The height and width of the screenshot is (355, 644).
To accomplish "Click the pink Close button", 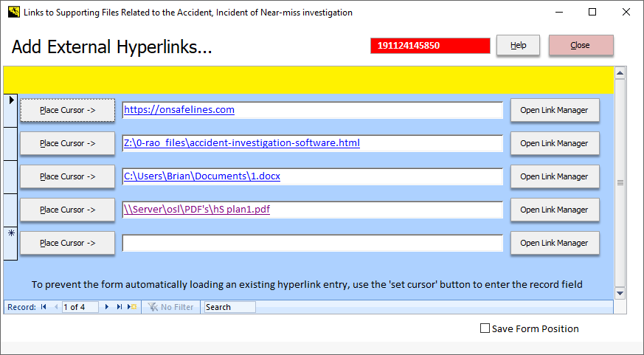I will tap(581, 45).
